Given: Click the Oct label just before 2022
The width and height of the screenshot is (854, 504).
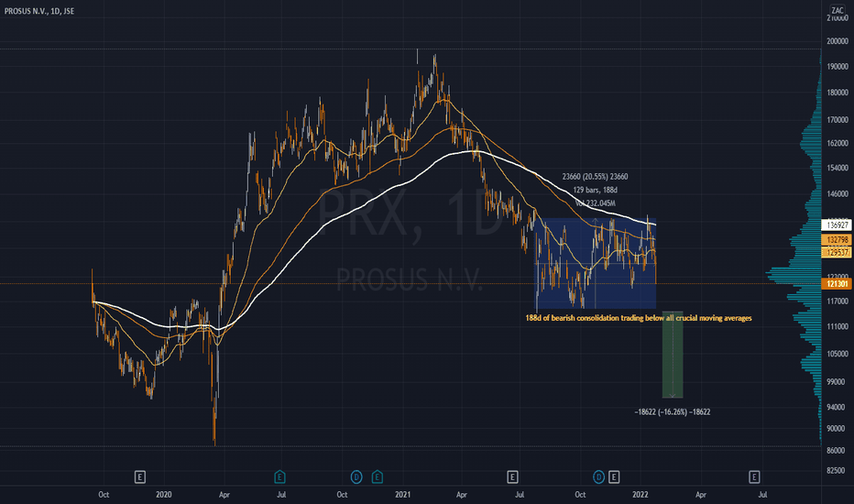Looking at the screenshot, I should click(x=581, y=495).
